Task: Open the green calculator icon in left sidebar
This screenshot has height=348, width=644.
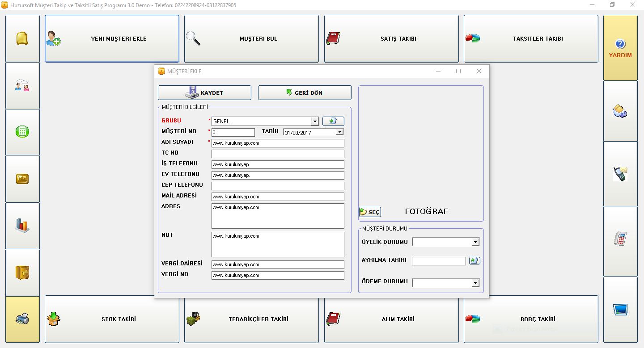Action: [x=22, y=132]
